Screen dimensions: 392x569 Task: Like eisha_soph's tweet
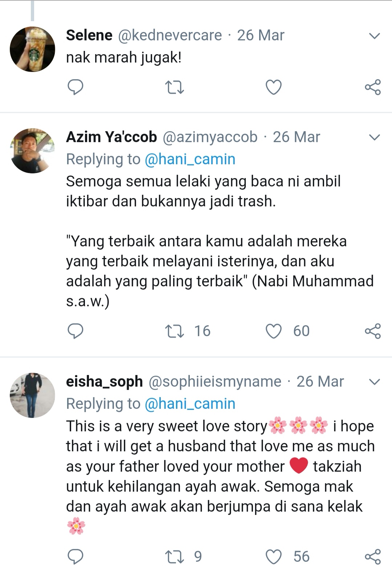(274, 557)
